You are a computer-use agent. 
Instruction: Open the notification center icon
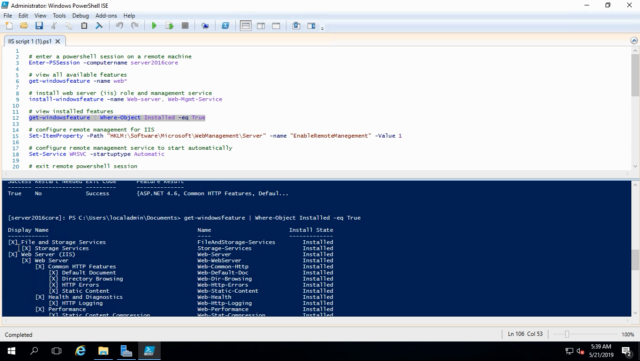point(627,351)
